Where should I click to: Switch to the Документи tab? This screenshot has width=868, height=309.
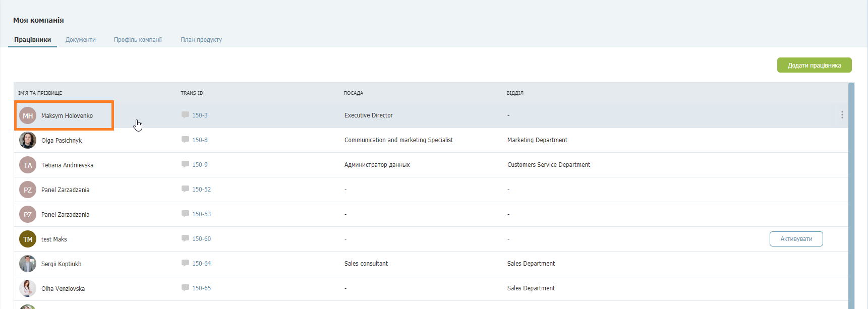80,40
